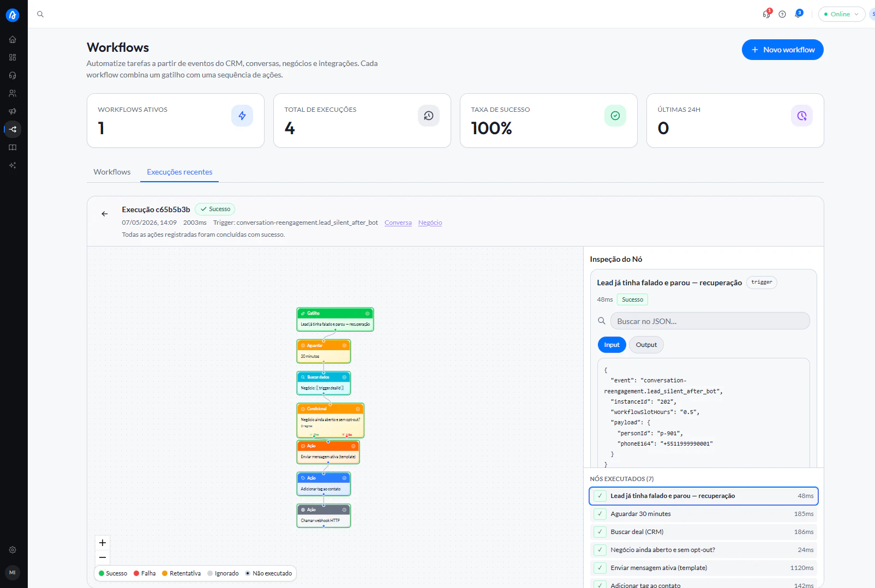The width and height of the screenshot is (875, 588).
Task: Click magnifier icon next to Buscar no JSON
Action: (602, 321)
